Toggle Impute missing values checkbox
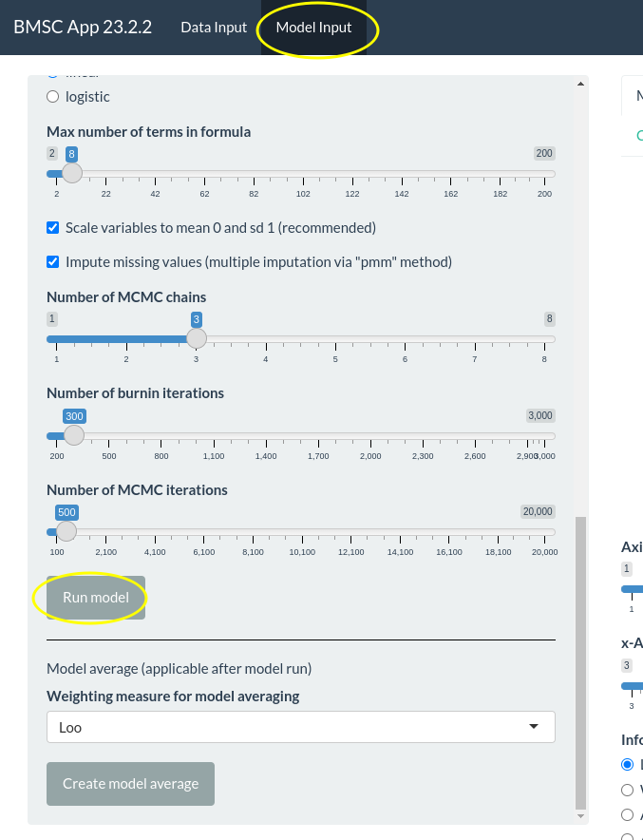This screenshot has width=643, height=840. (x=53, y=261)
